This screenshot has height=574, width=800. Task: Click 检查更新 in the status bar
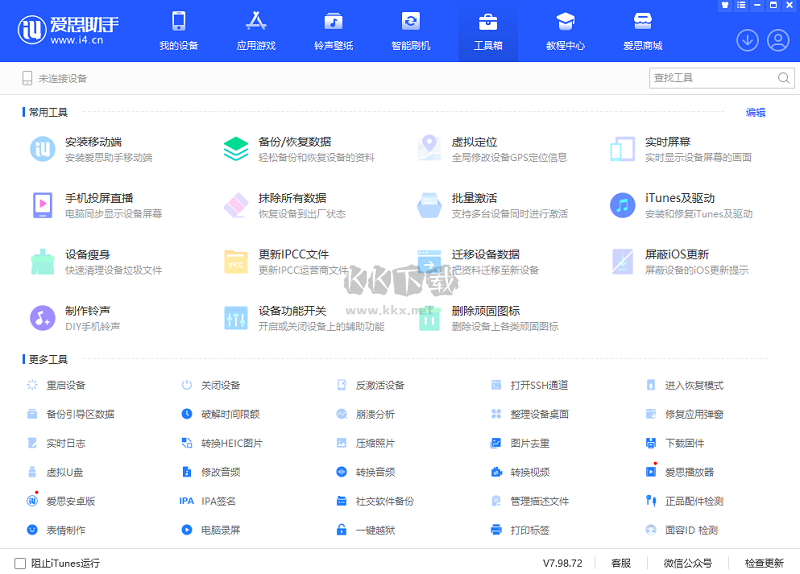[x=764, y=563]
